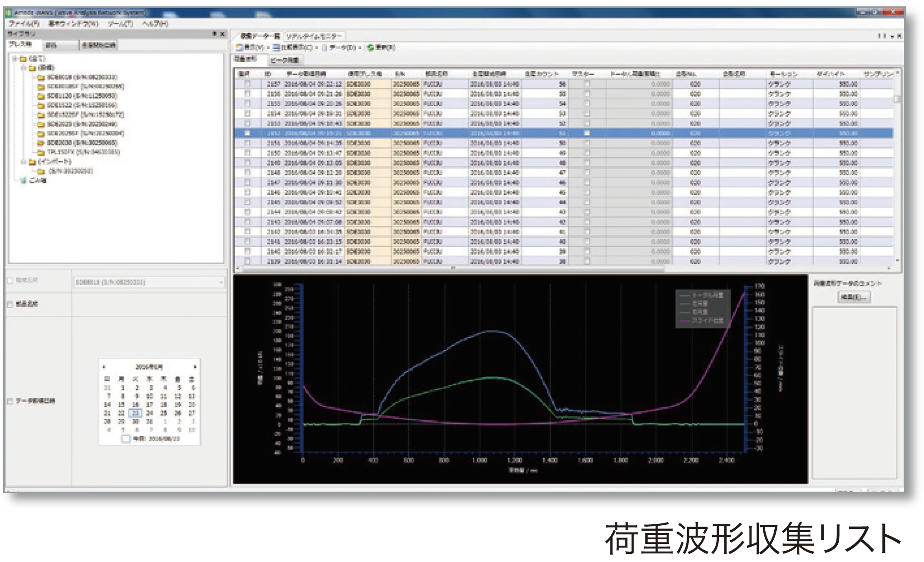The width and height of the screenshot is (924, 562).
Task: Open the 比較表示(C) dropdown arrow
Action: [x=316, y=48]
